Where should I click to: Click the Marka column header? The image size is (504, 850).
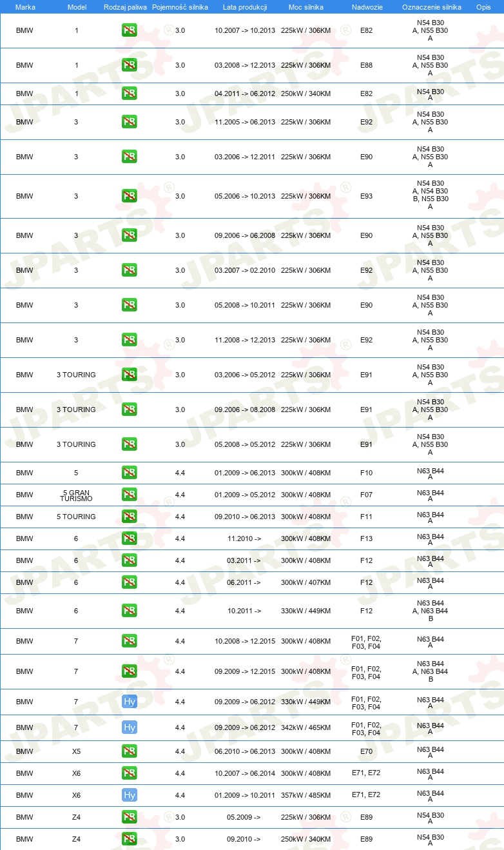pos(24,6)
